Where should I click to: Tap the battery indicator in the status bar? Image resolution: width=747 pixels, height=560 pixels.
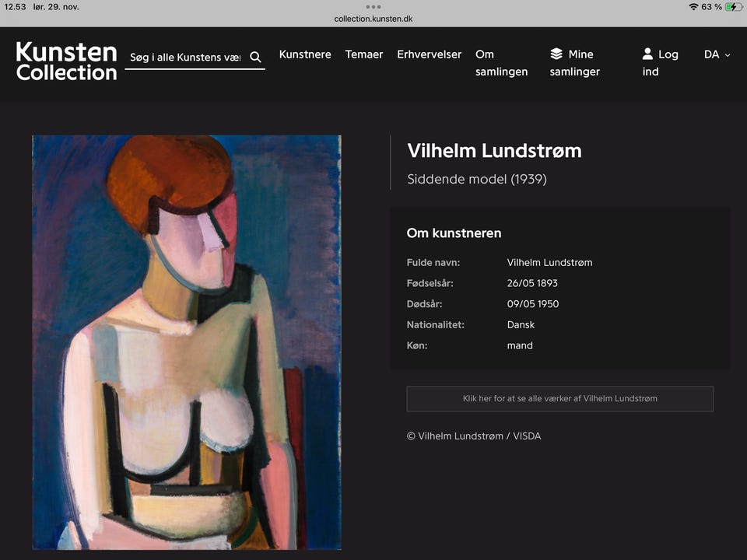[732, 7]
